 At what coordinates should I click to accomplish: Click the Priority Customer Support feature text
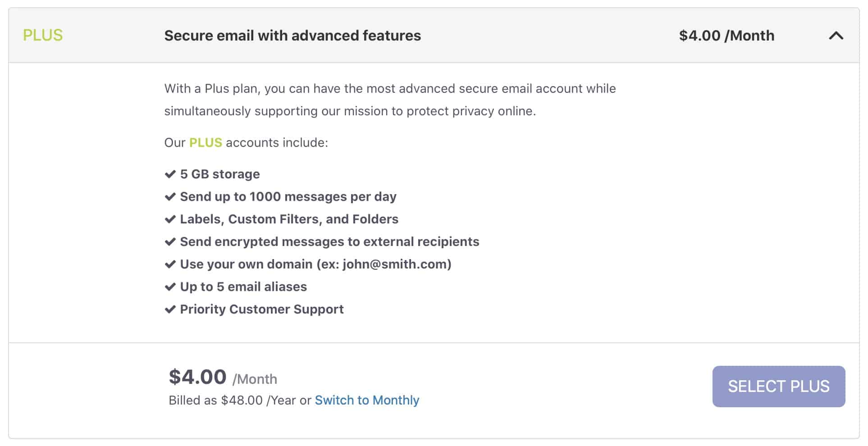(262, 309)
